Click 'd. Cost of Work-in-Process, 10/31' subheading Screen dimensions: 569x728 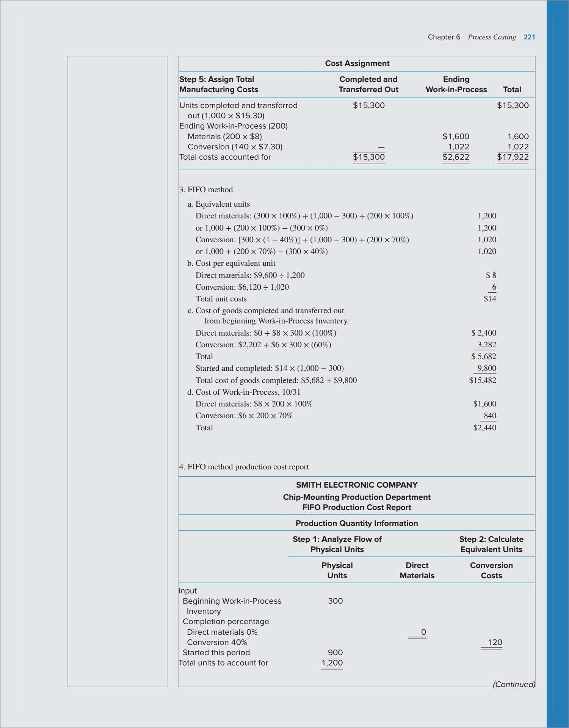click(244, 392)
